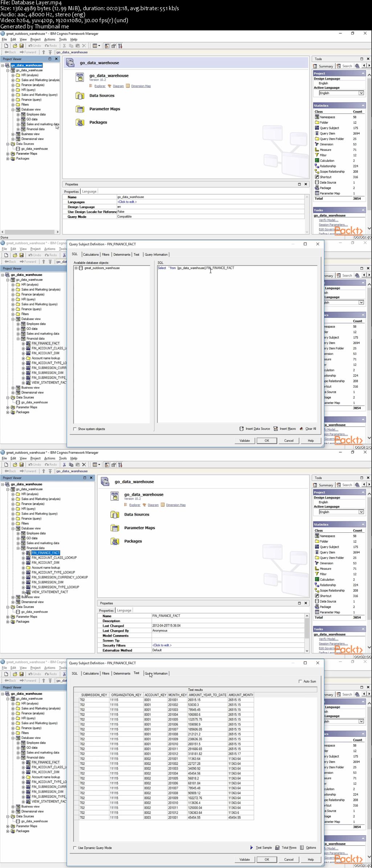The height and width of the screenshot is (868, 372).
Task: Select SQL tab in the Test results dialog
Action: tap(75, 673)
